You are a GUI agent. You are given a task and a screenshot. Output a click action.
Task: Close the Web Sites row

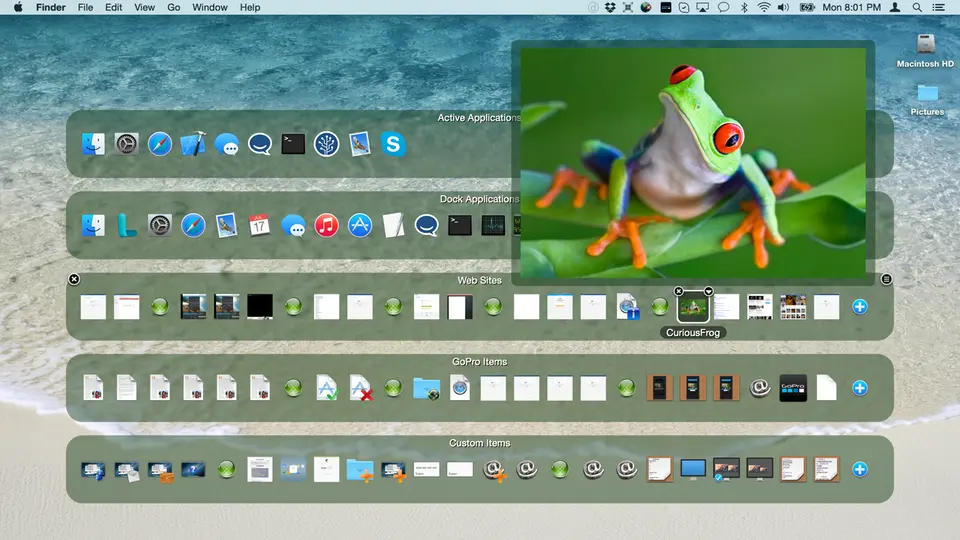coord(74,280)
